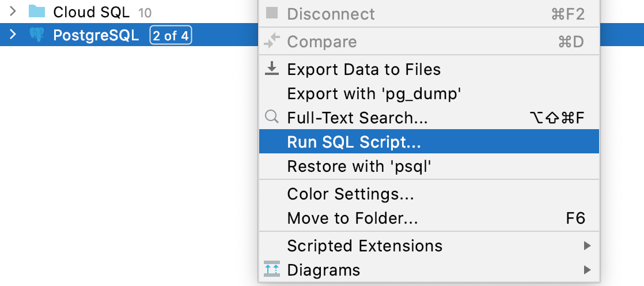Open the Scripted Extensions submenu arrow
Image resolution: width=644 pixels, height=286 pixels.
click(x=587, y=246)
